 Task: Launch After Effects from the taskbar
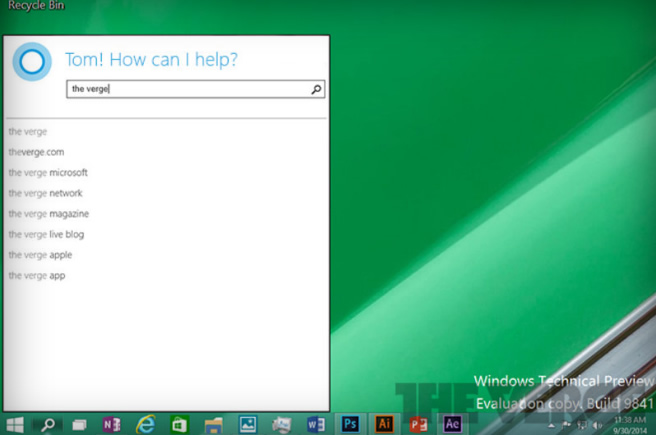452,424
